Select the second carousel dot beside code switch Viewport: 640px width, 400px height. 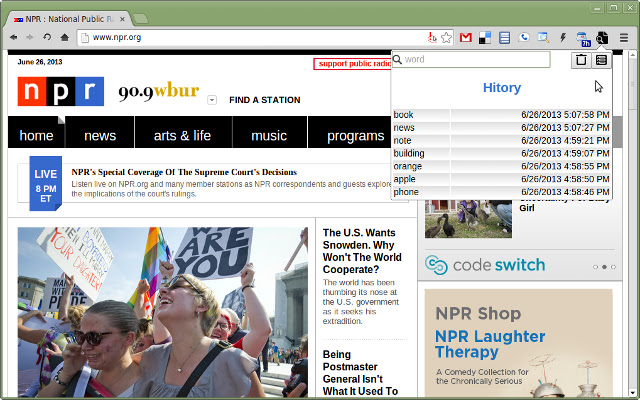(604, 267)
